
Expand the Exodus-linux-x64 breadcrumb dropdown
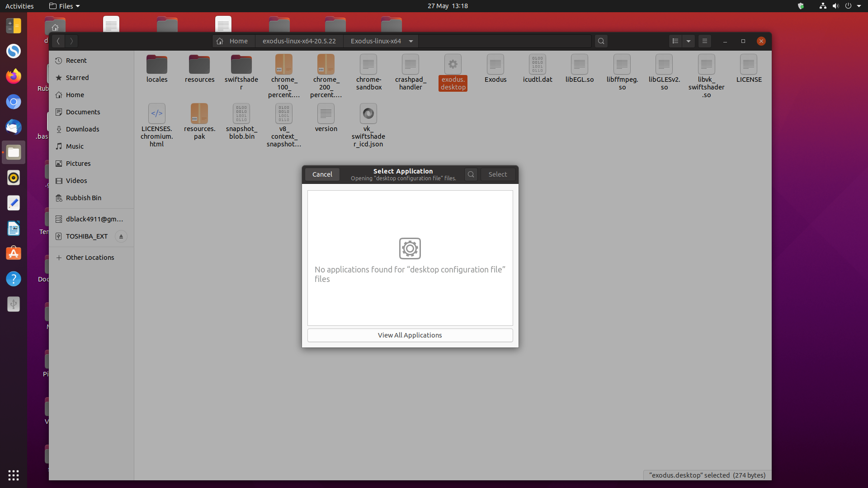click(411, 41)
